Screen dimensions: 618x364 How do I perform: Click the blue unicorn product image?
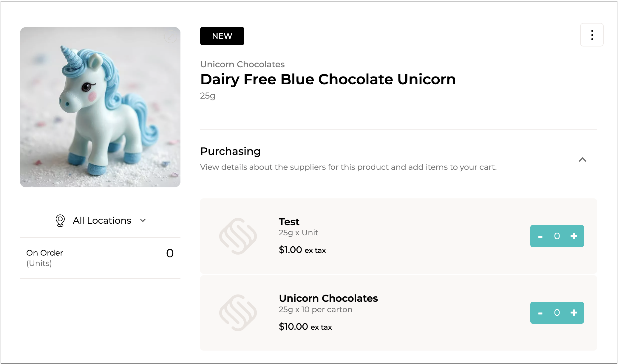click(100, 107)
